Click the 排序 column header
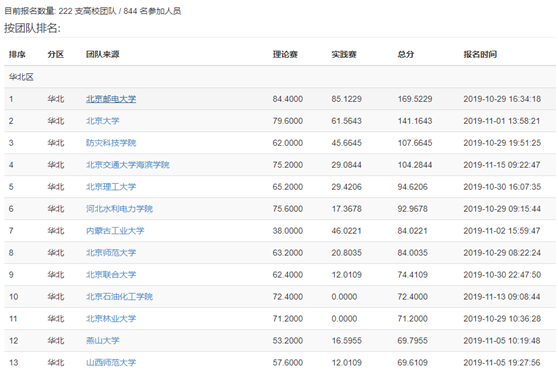The image size is (558, 371). point(17,54)
